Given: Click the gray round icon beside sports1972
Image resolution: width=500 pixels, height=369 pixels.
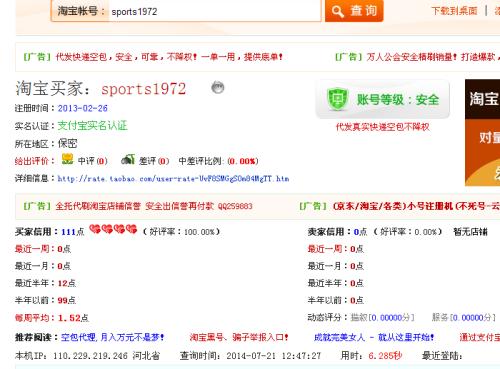Looking at the screenshot, I should 218,88.
